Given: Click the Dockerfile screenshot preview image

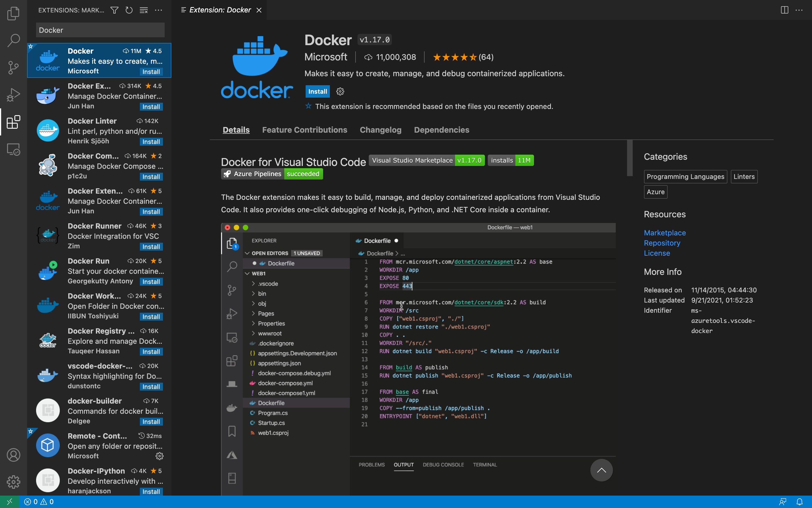Looking at the screenshot, I should (418, 359).
